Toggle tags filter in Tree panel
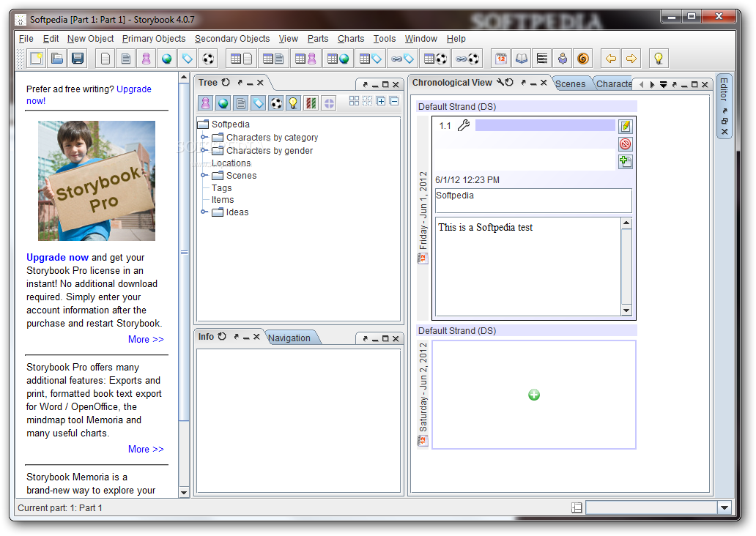Screen dimensions: 756x536 tap(259, 103)
